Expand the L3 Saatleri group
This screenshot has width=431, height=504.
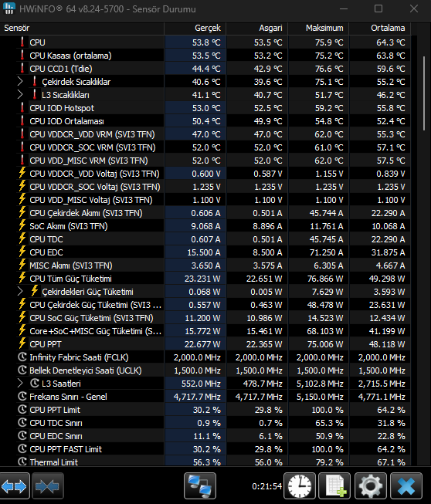click(x=20, y=383)
